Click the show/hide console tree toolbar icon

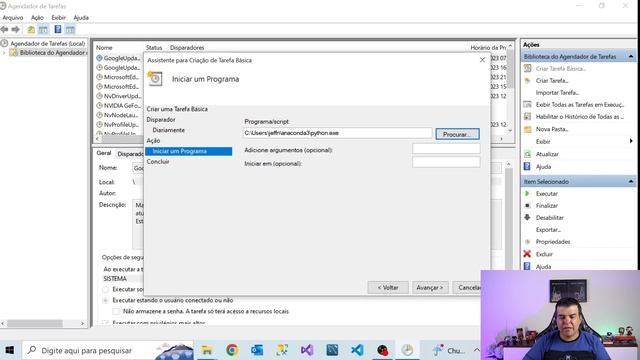click(x=43, y=29)
